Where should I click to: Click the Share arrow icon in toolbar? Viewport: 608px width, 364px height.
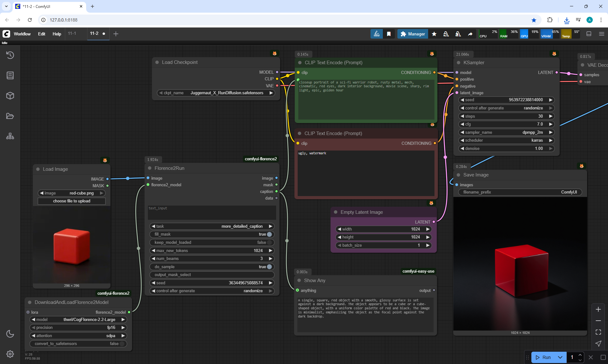(x=470, y=34)
